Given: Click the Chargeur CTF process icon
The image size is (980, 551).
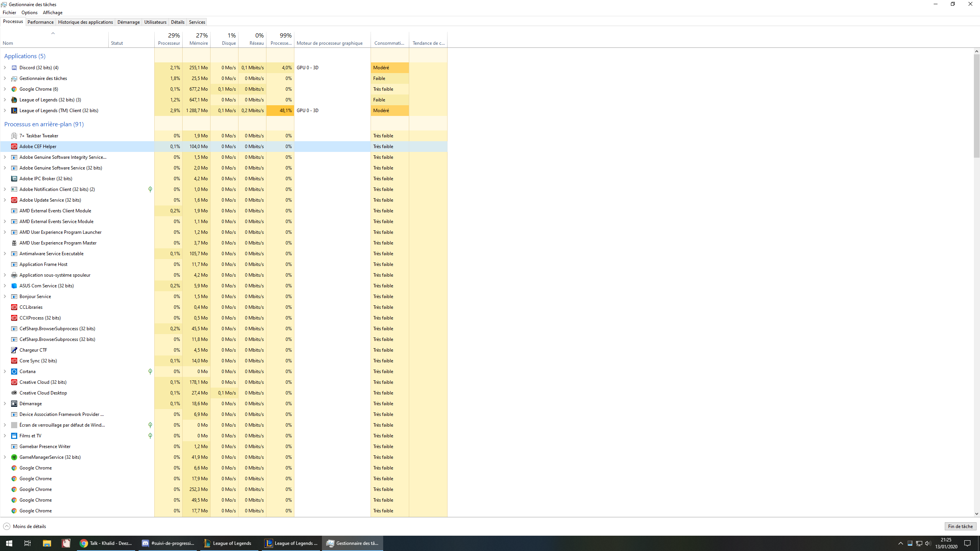Looking at the screenshot, I should pyautogui.click(x=14, y=350).
